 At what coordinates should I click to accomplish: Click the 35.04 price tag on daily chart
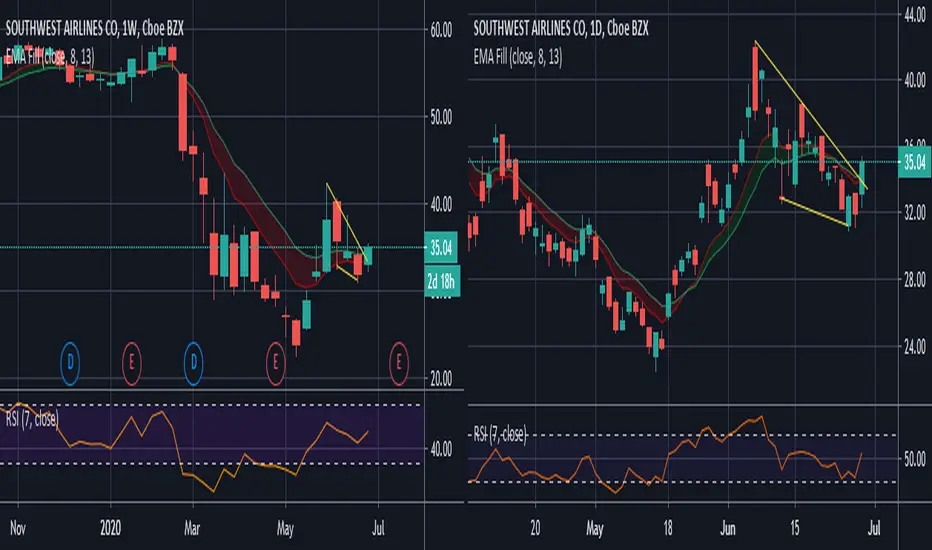[914, 162]
